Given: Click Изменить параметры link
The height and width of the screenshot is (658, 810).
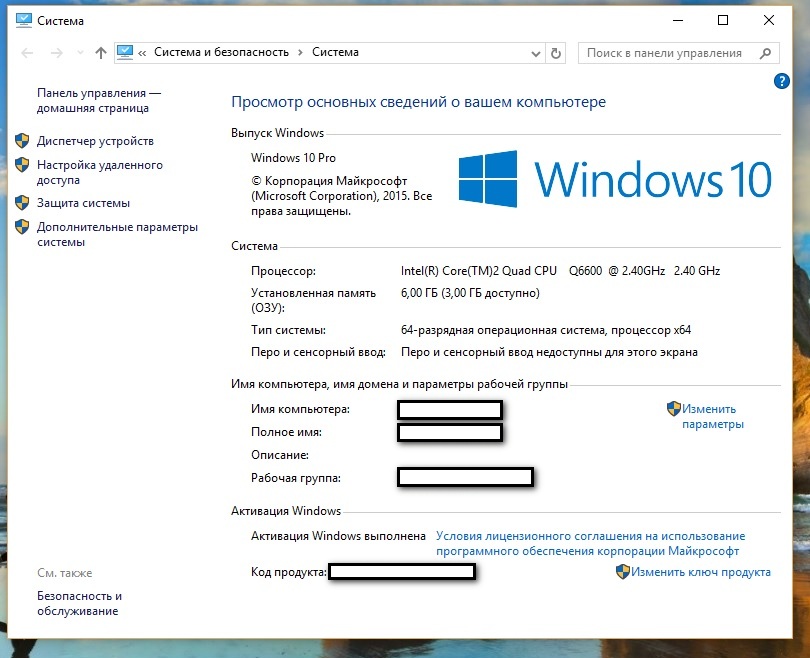Looking at the screenshot, I should click(712, 416).
